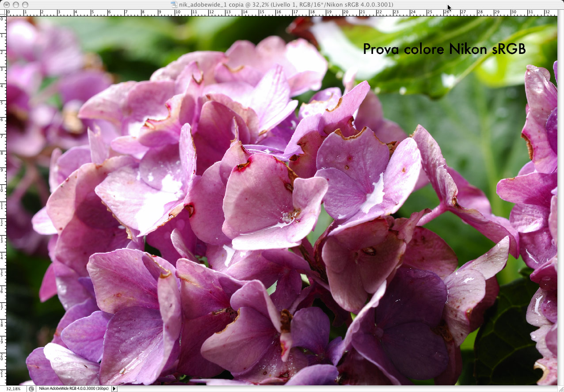Viewport: 564px width, 392px height.
Task: Click the white center of the middle floret
Action: tap(289, 217)
